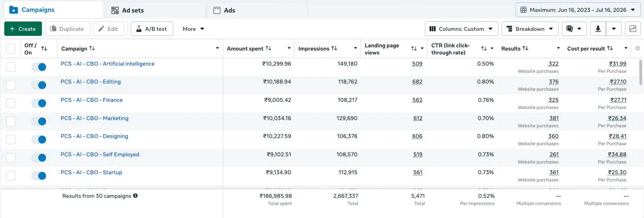This screenshot has height=218, width=644.
Task: Open the PCS - AI - CBO - Finance campaign link
Action: pyautogui.click(x=92, y=100)
